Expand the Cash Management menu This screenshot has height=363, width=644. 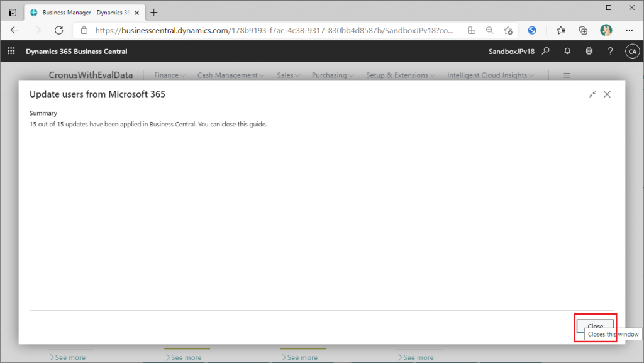pos(230,75)
